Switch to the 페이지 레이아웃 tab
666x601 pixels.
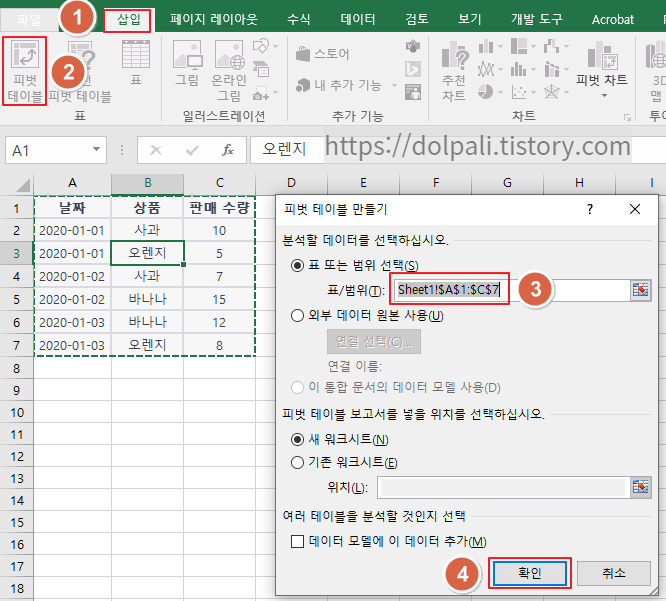pos(214,20)
